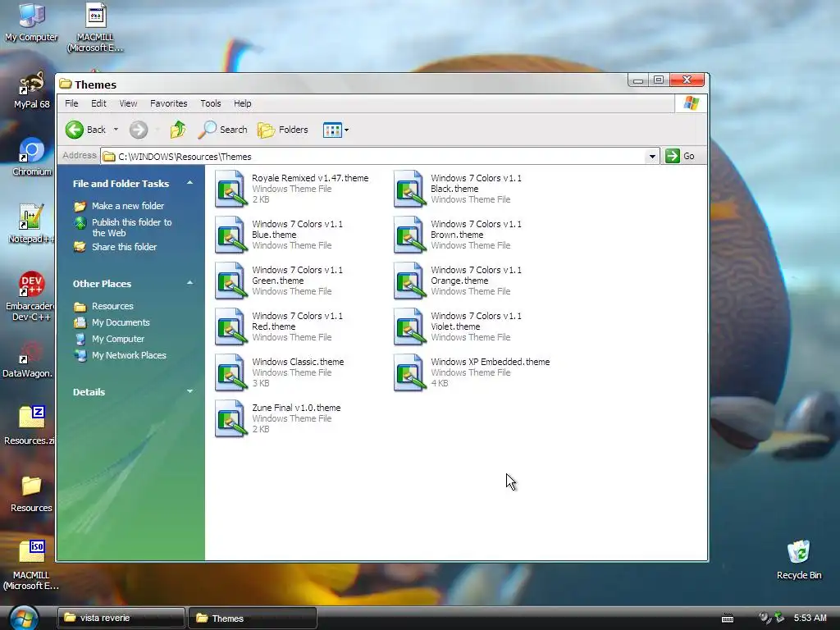Select Windows 7 Colors Orange theme icon

point(409,281)
